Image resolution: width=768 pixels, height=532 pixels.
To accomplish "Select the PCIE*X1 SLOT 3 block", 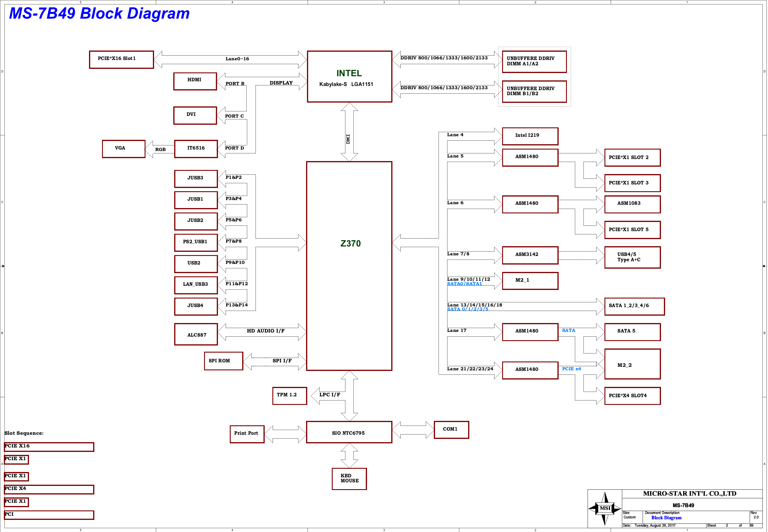I will click(x=632, y=183).
